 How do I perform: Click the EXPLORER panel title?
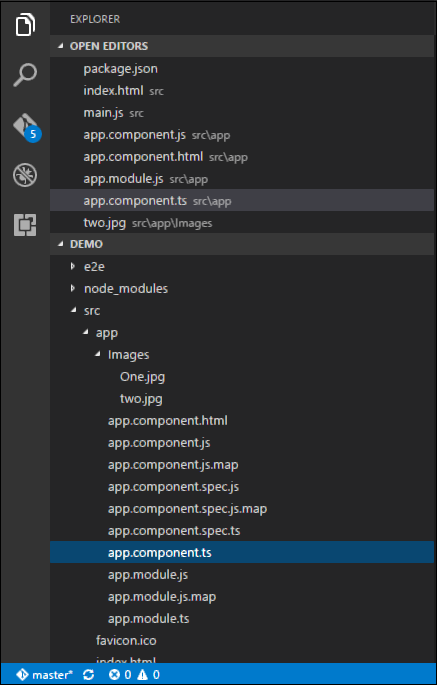(x=95, y=19)
